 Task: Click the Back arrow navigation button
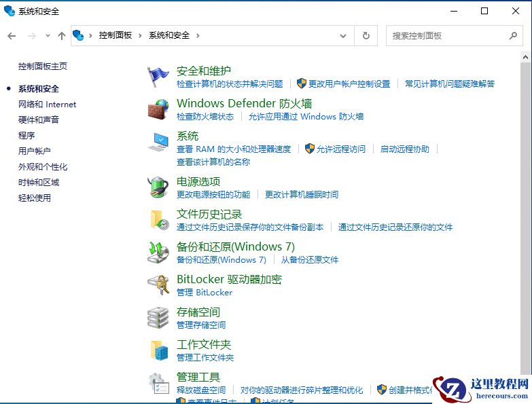tap(12, 36)
